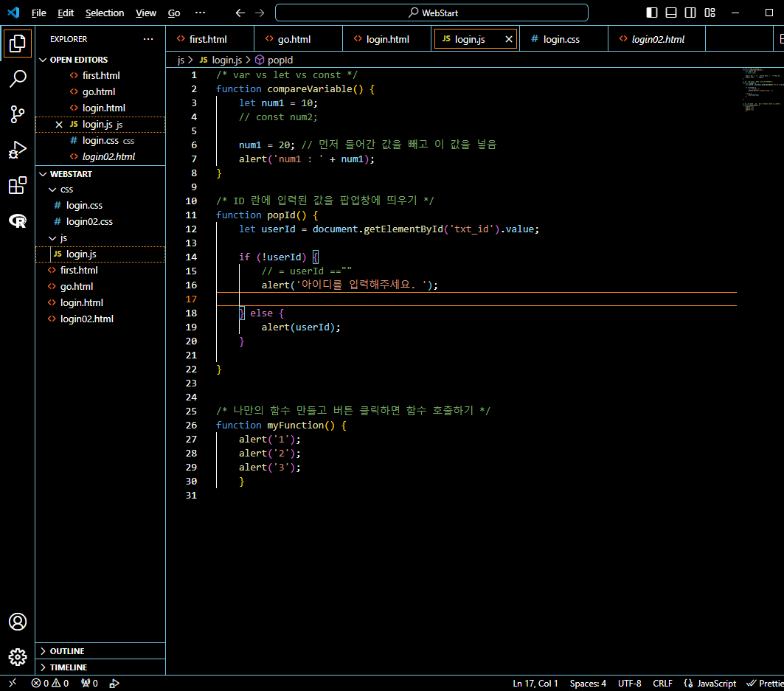784x691 pixels.
Task: Click line number 26 in gutter
Action: pos(191,425)
